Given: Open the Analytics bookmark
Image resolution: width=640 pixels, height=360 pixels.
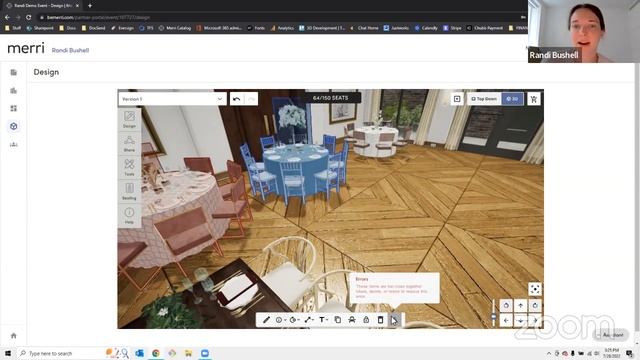Looking at the screenshot, I should coord(282,28).
